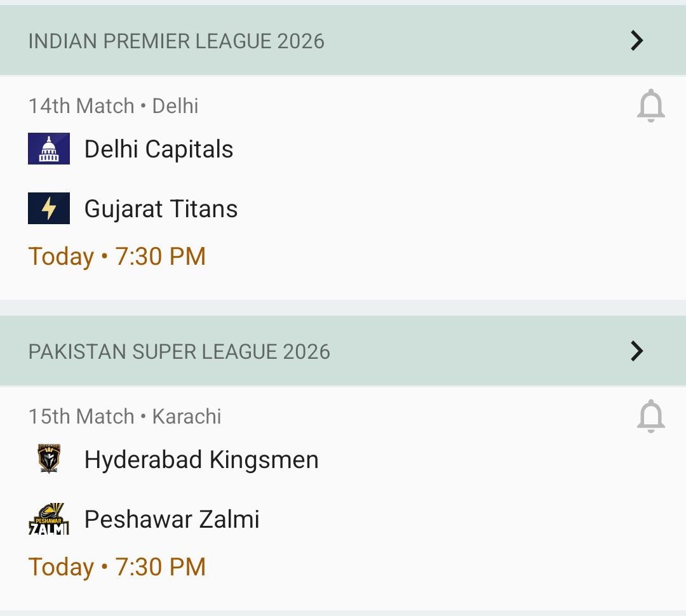Select the Gujarat Titans team name

tap(161, 209)
